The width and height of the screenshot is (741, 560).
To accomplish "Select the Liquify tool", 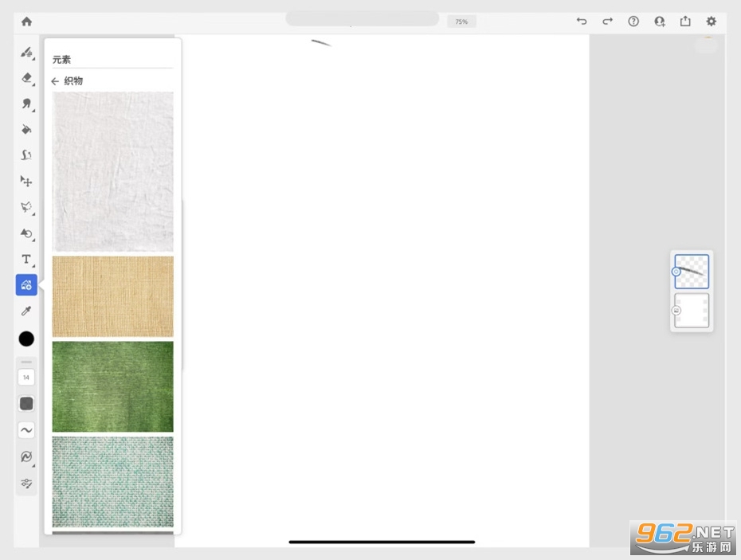I will pyautogui.click(x=26, y=155).
